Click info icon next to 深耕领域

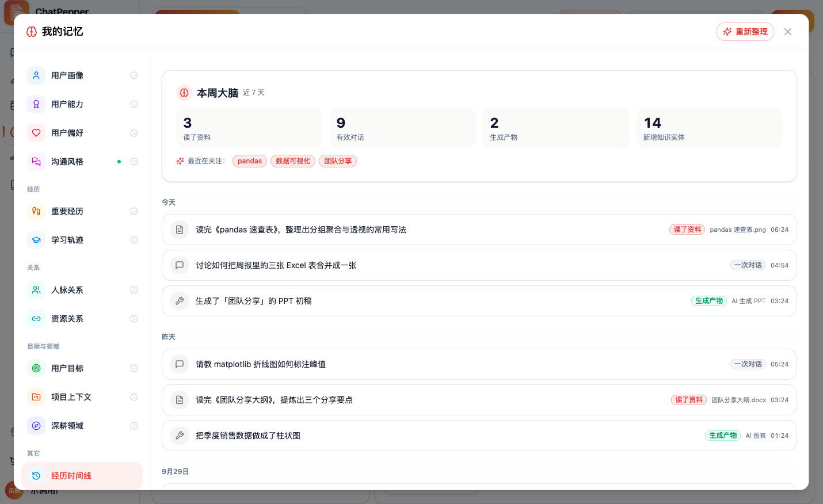(134, 426)
